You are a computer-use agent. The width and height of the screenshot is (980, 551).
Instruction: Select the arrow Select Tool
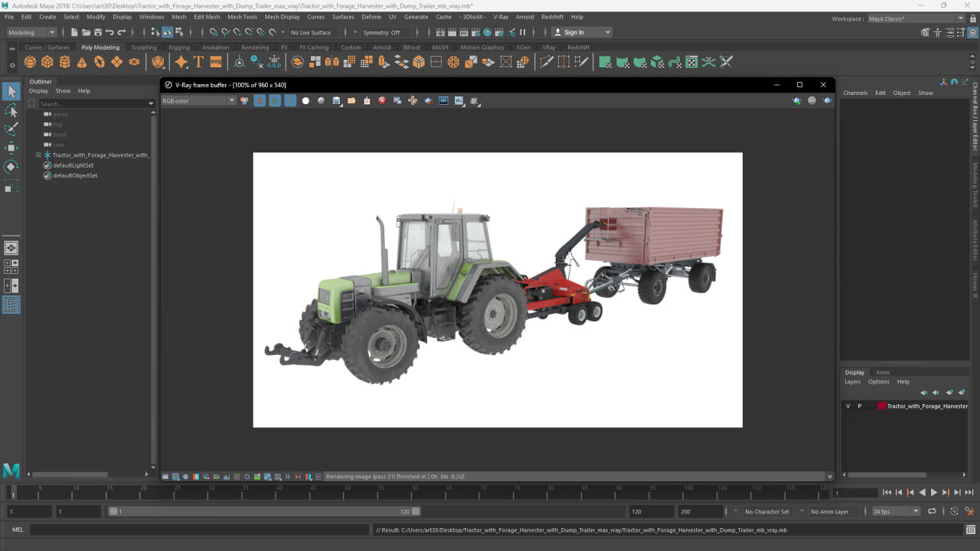point(11,92)
